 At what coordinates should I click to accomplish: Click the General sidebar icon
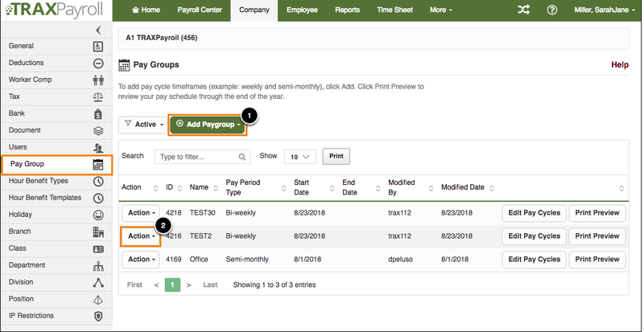pyautogui.click(x=98, y=47)
